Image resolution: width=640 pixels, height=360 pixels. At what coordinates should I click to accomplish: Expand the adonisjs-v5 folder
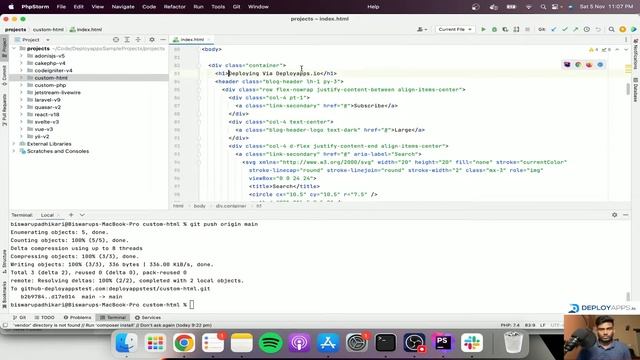coord(21,56)
